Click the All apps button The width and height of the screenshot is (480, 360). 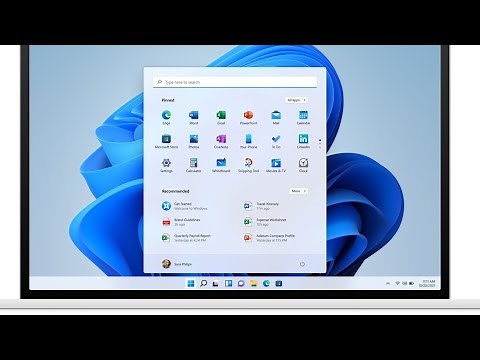(296, 100)
